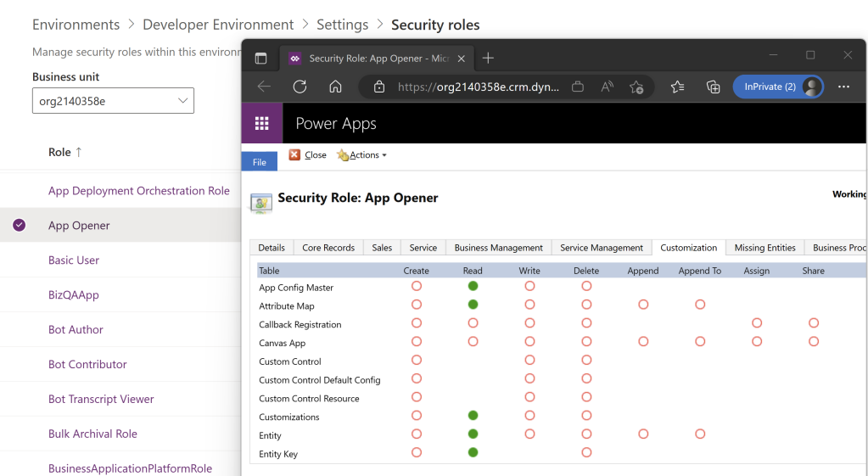868x476 pixels.
Task: Add page to favorites star icon
Action: pos(636,87)
